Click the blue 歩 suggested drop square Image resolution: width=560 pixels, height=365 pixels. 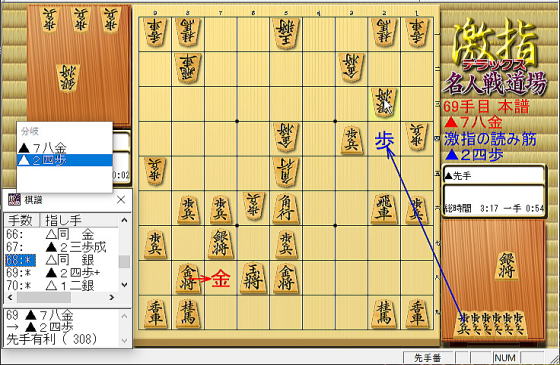[x=385, y=140]
